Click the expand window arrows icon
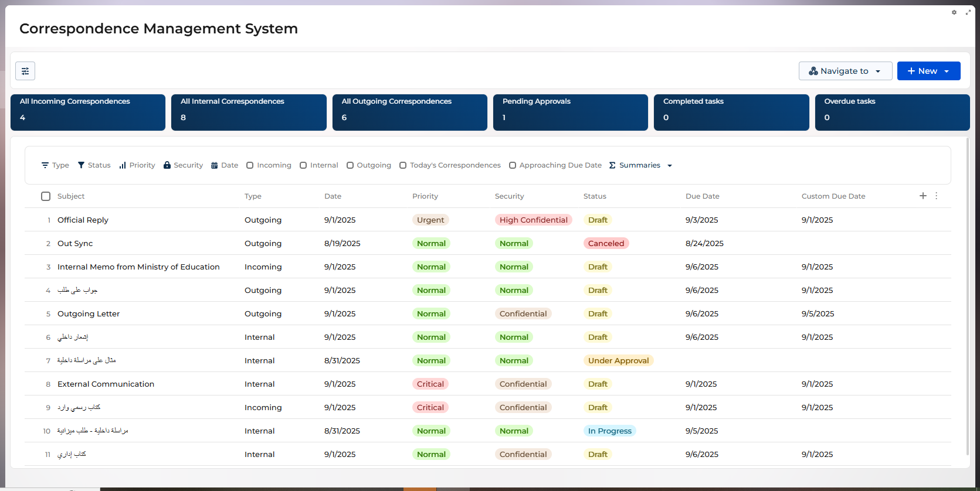The image size is (980, 491). pyautogui.click(x=968, y=12)
